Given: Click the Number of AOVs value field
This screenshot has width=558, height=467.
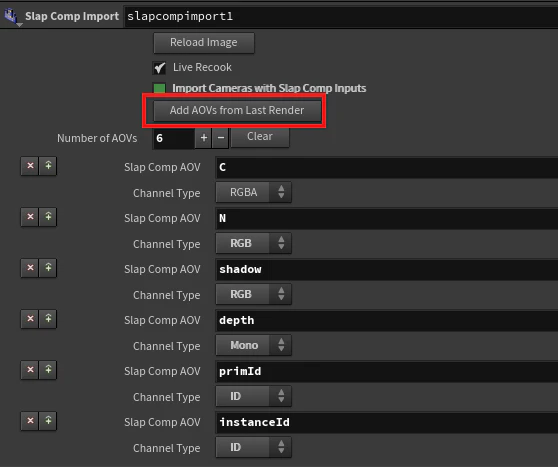Looking at the screenshot, I should [x=174, y=138].
